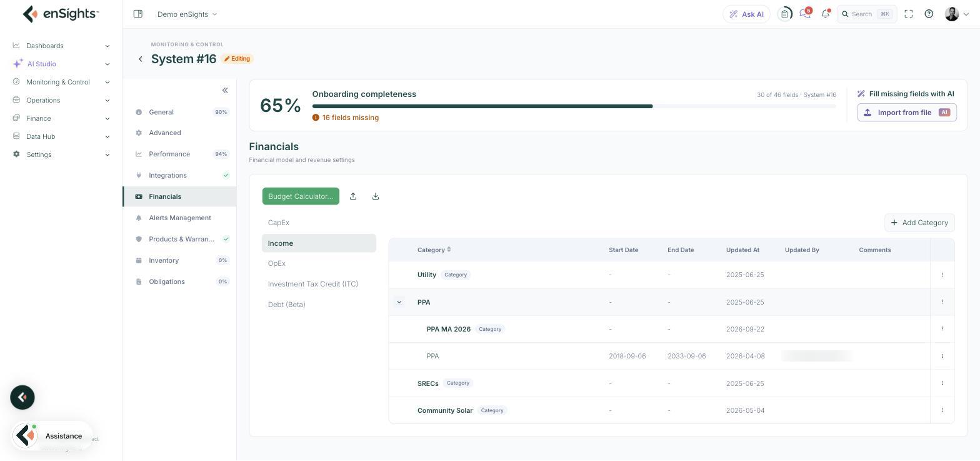
Task: Open the Ask AI assistant
Action: pyautogui.click(x=746, y=14)
